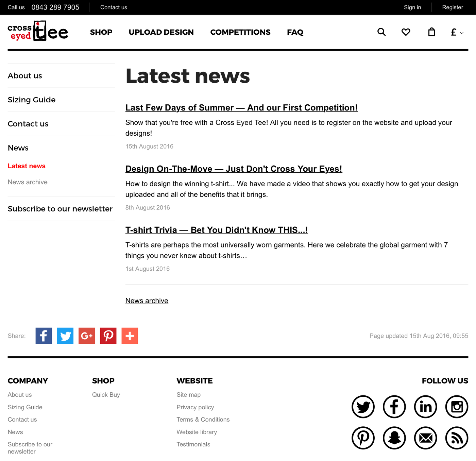Select News archive in the sidebar
The height and width of the screenshot is (461, 476).
[x=28, y=182]
